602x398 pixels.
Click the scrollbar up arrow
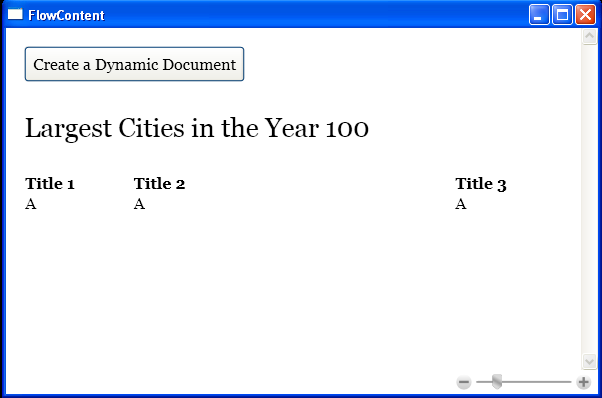tap(589, 36)
